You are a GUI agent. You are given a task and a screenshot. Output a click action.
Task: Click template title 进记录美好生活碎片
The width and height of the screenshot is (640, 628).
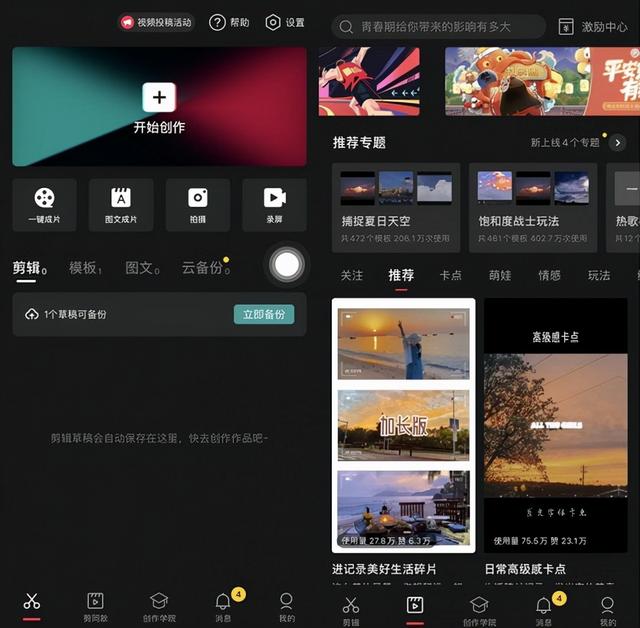[384, 569]
